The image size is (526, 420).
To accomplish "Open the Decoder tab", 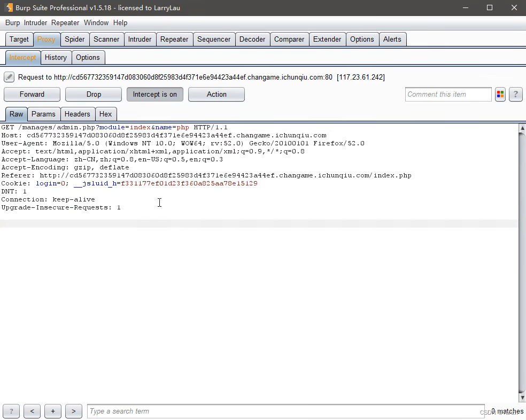I will click(x=252, y=39).
